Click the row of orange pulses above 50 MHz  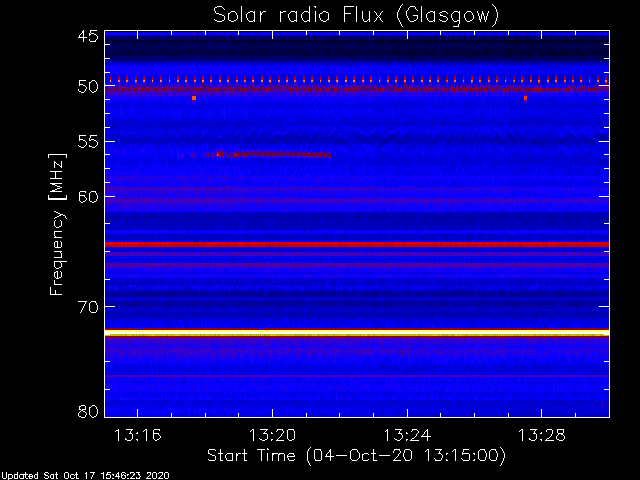[x=357, y=80]
